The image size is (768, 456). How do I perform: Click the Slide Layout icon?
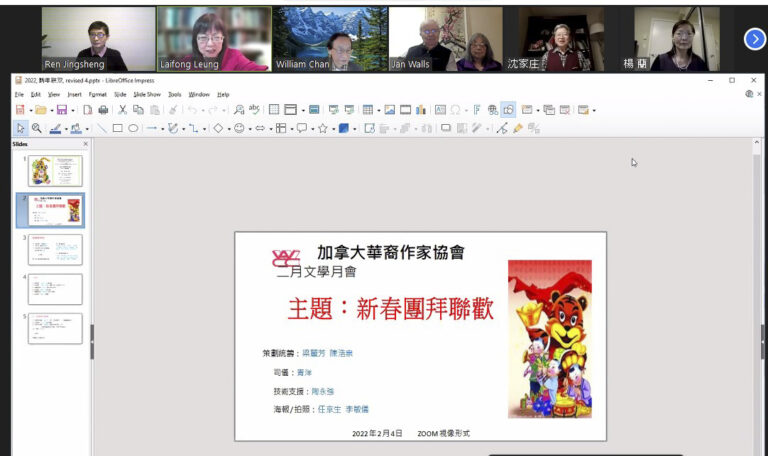(583, 110)
